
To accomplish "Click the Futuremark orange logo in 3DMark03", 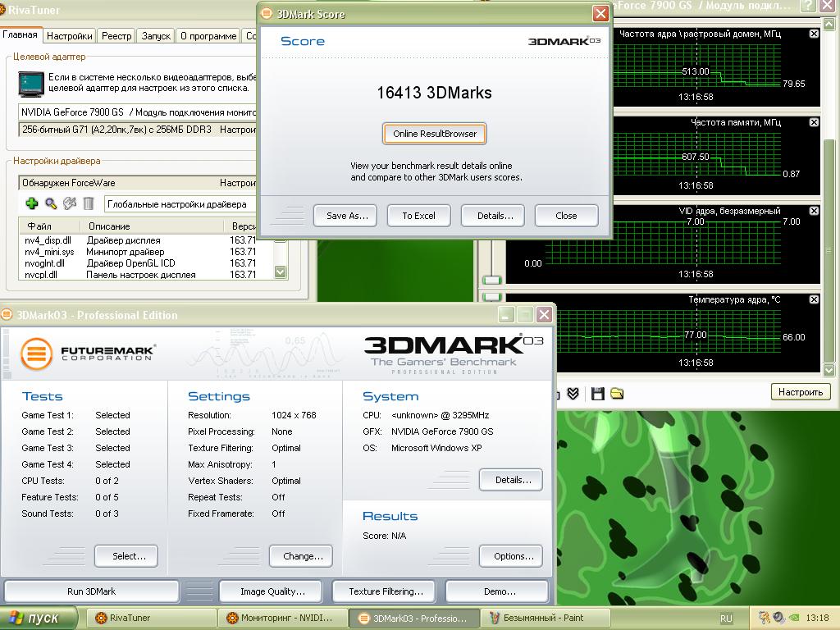I will (36, 354).
